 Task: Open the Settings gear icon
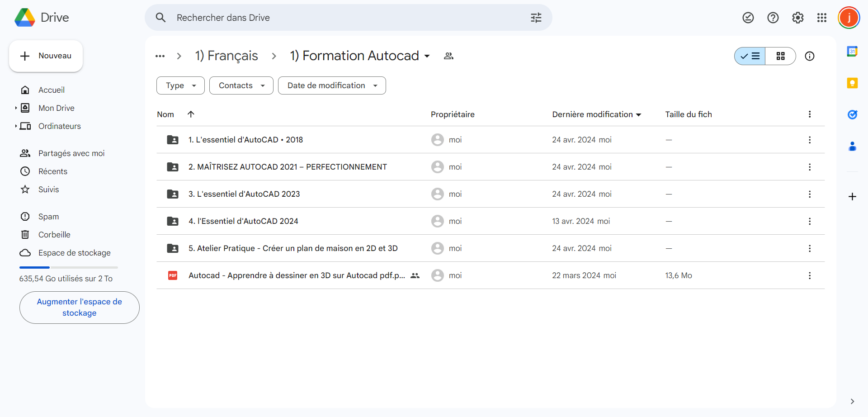click(x=798, y=18)
